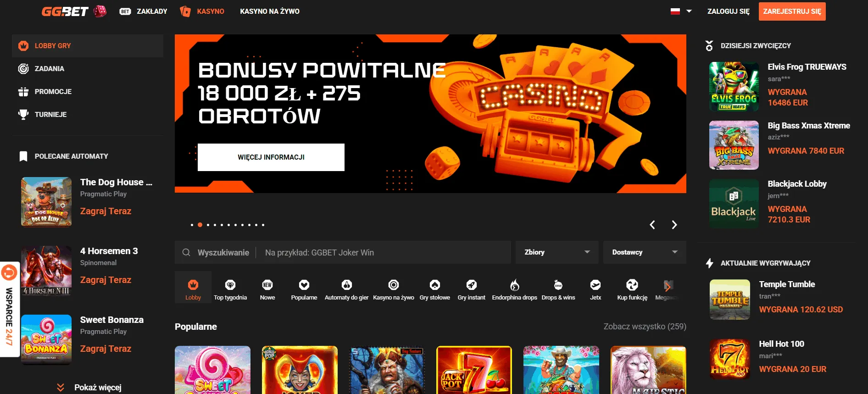Click the Więcej informacji banner button
Viewport: 868px width, 394px height.
coord(271,157)
